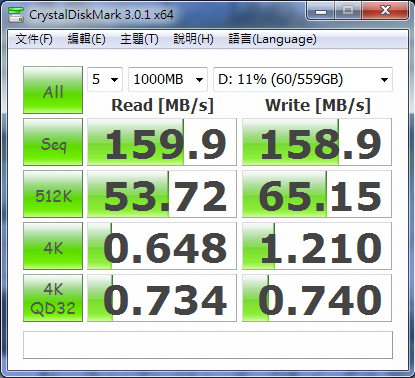This screenshot has height=378, width=415.
Task: Open the 說明(H) menu
Action: pos(193,39)
